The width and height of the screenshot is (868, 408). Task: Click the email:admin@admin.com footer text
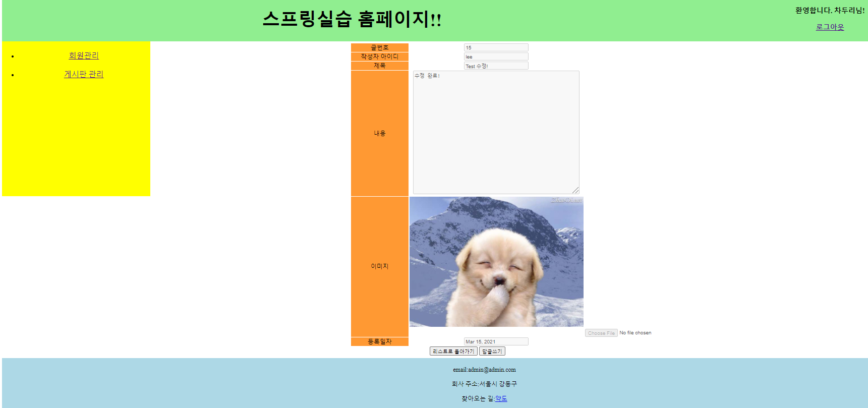point(484,370)
